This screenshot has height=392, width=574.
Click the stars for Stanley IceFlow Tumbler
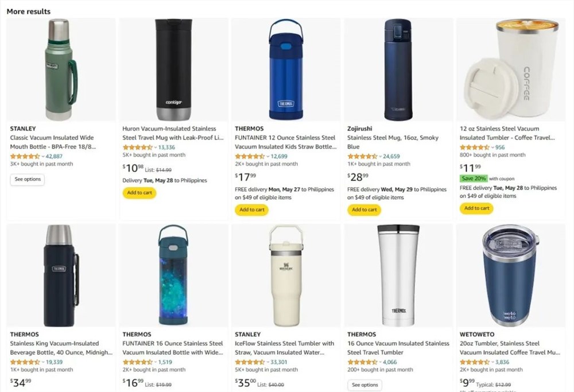pos(250,362)
